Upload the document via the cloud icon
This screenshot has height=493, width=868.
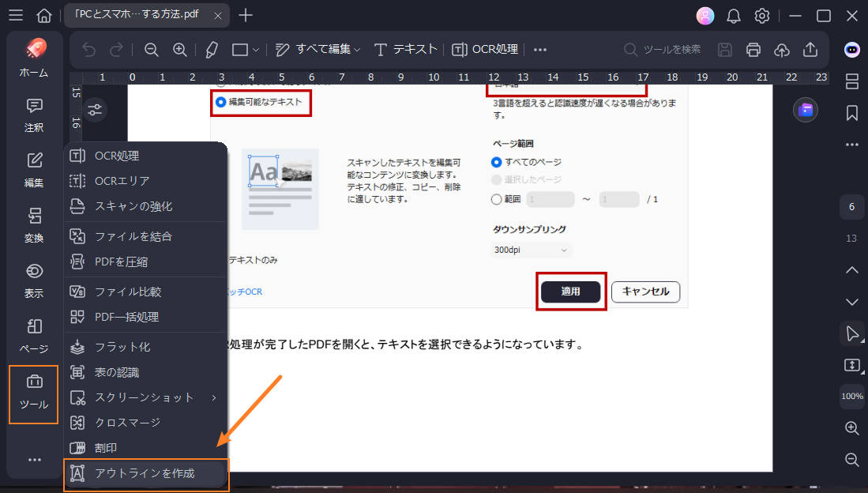781,49
